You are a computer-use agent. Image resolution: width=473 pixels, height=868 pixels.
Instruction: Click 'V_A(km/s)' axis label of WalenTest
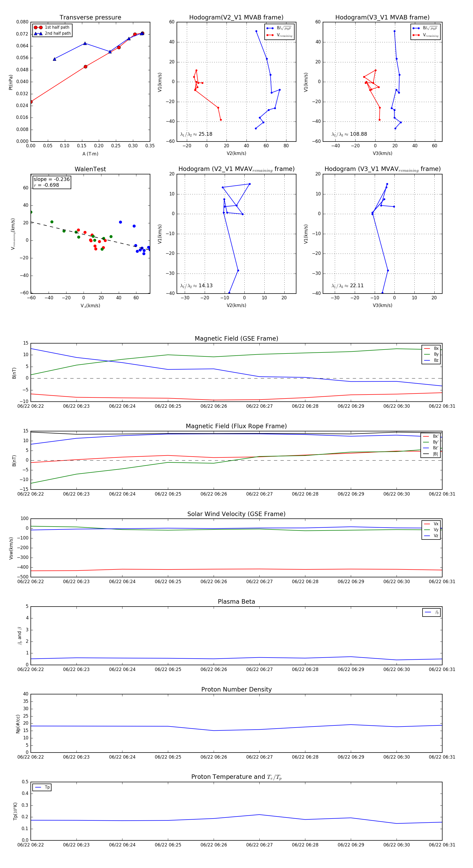tap(90, 306)
